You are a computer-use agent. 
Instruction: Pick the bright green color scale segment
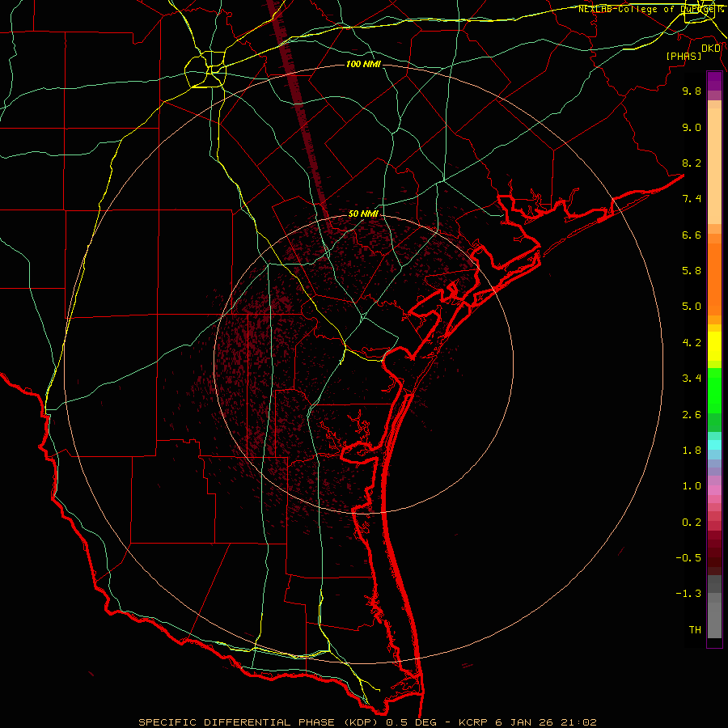714,391
